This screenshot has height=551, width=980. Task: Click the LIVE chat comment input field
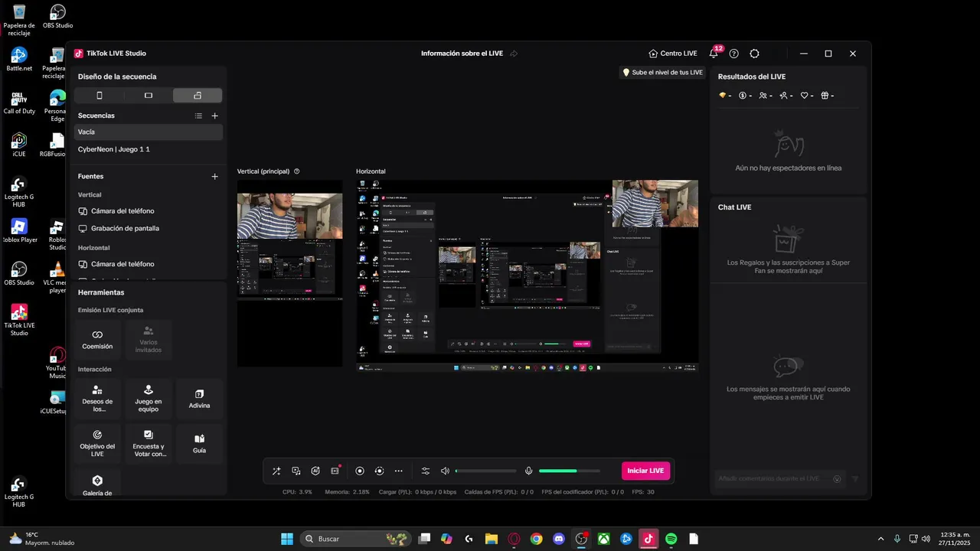pyautogui.click(x=779, y=478)
